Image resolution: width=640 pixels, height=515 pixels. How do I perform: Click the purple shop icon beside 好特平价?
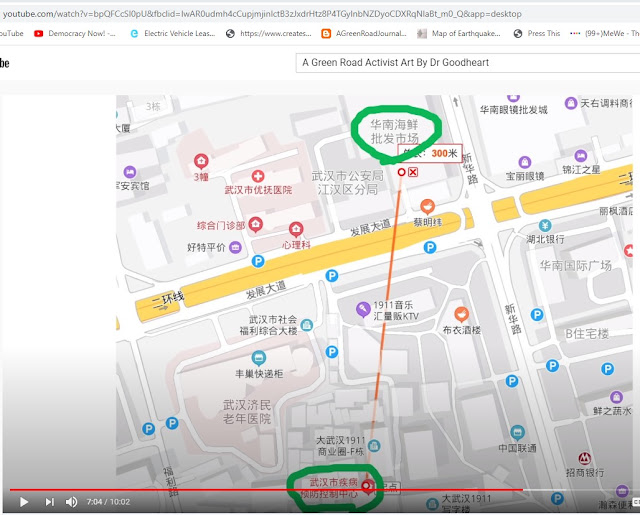click(x=235, y=247)
